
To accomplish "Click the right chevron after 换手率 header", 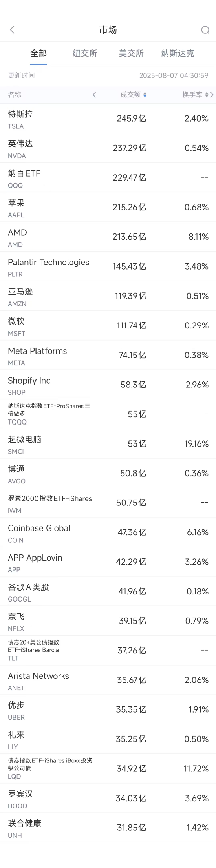I will click(x=212, y=95).
